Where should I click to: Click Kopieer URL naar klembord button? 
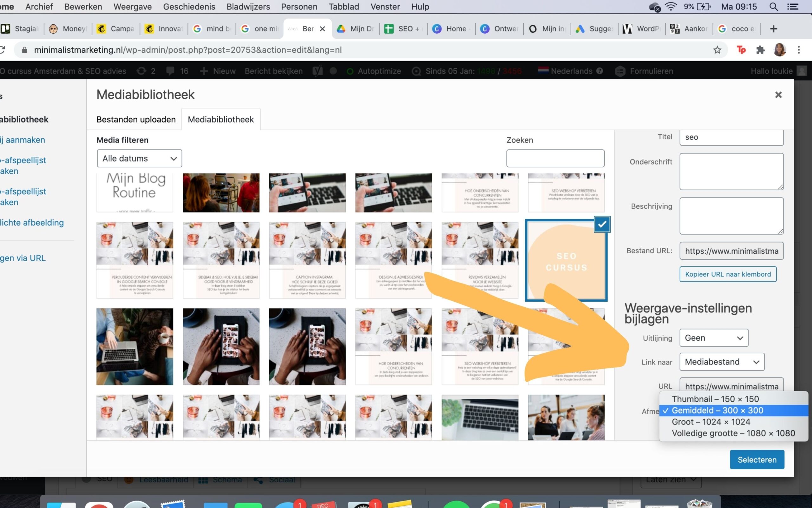click(x=728, y=274)
